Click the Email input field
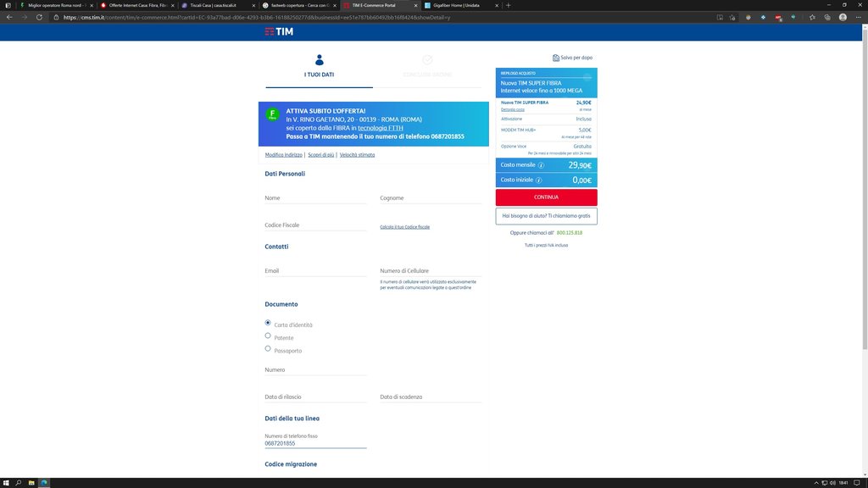The image size is (868, 488). pos(315,271)
